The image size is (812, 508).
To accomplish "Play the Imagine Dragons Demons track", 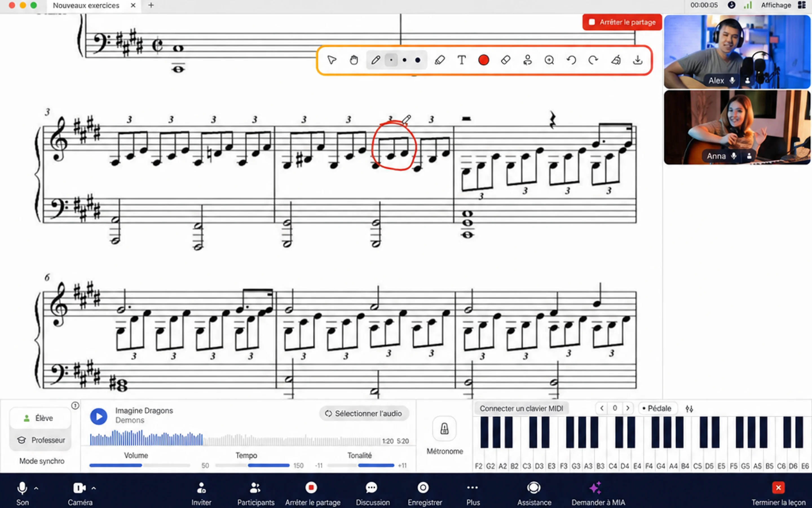I will click(x=99, y=416).
